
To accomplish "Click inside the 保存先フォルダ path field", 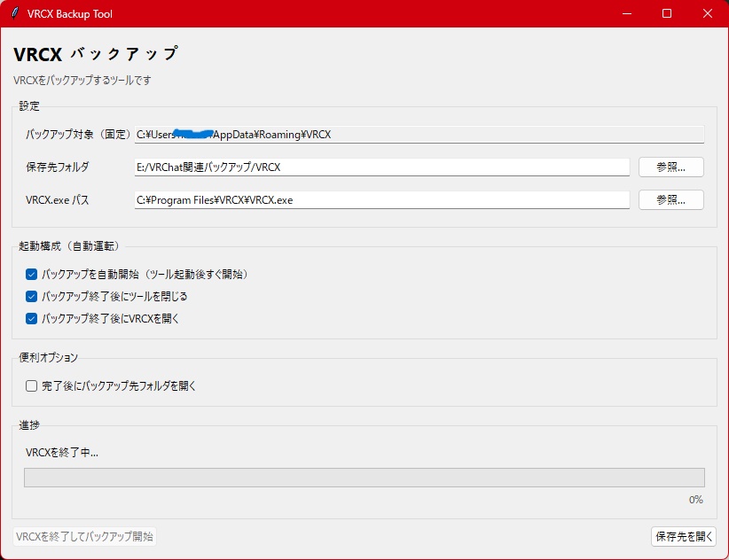I will [381, 167].
